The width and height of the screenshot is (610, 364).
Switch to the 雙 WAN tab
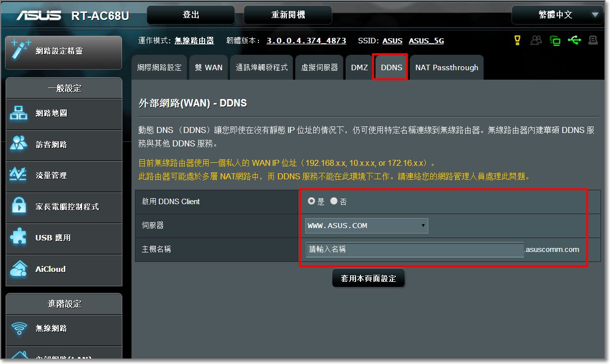point(209,67)
